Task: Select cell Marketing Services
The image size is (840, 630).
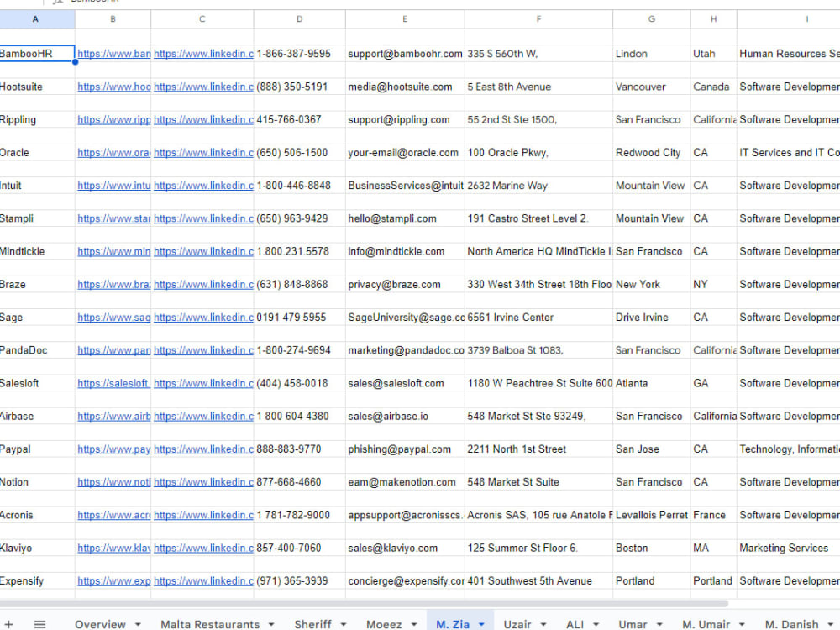Action: pyautogui.click(x=788, y=548)
